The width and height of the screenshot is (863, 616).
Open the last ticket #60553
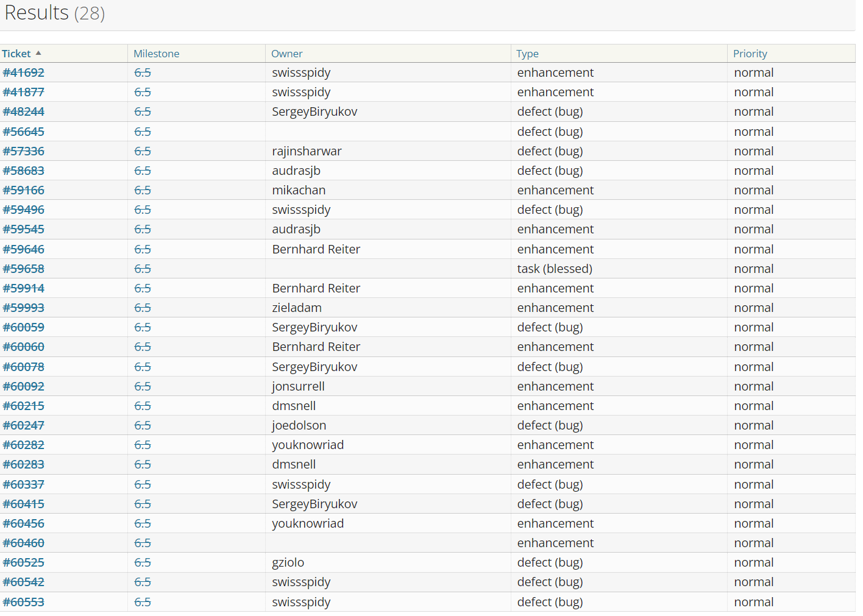(23, 601)
